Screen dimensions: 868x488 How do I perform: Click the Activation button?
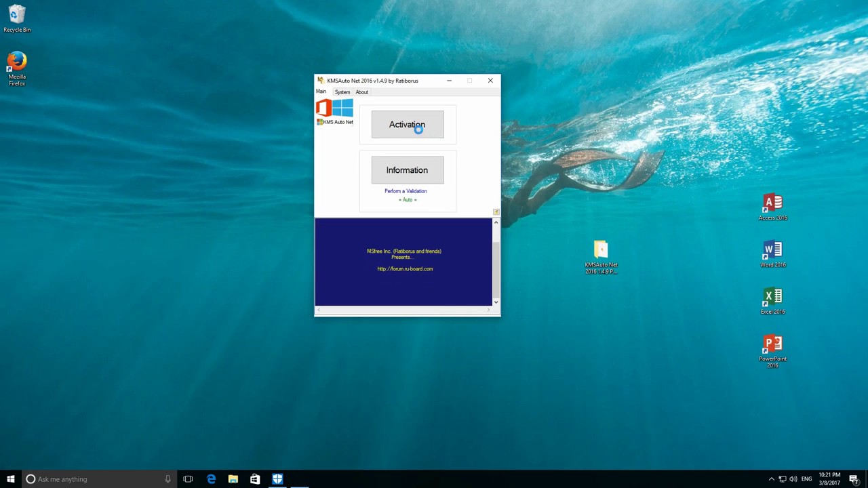click(408, 125)
